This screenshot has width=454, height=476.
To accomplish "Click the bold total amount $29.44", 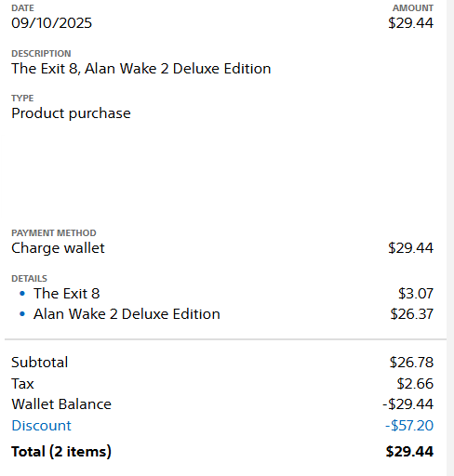I will [409, 452].
